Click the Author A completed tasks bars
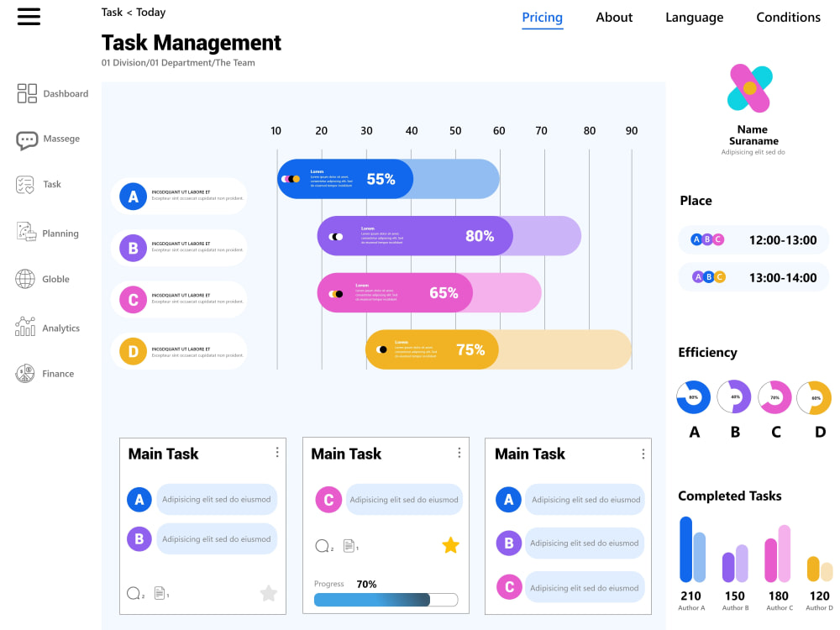 [x=693, y=549]
